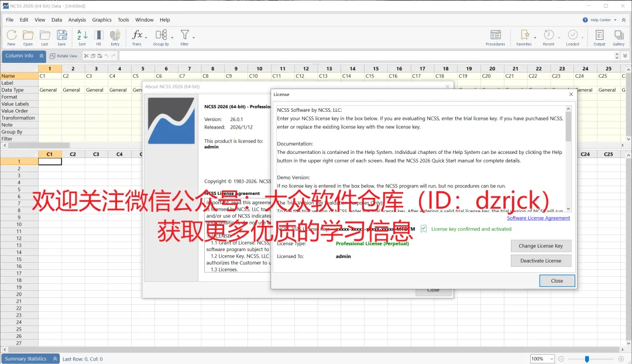
Task: Open the Data menu
Action: coord(56,20)
